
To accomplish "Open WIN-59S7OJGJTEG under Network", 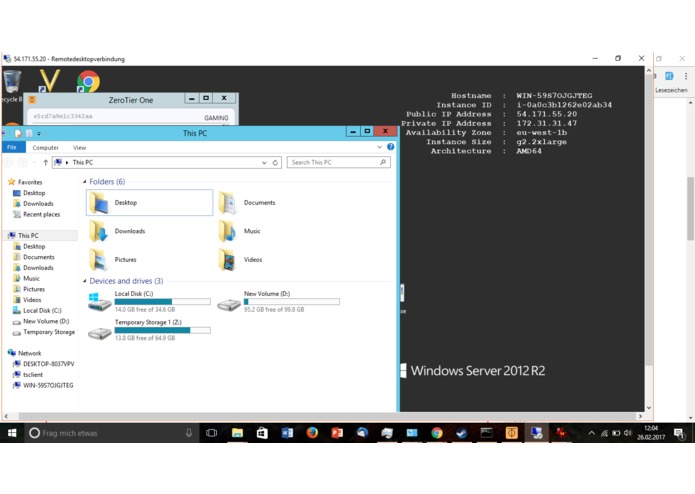I will click(x=48, y=385).
